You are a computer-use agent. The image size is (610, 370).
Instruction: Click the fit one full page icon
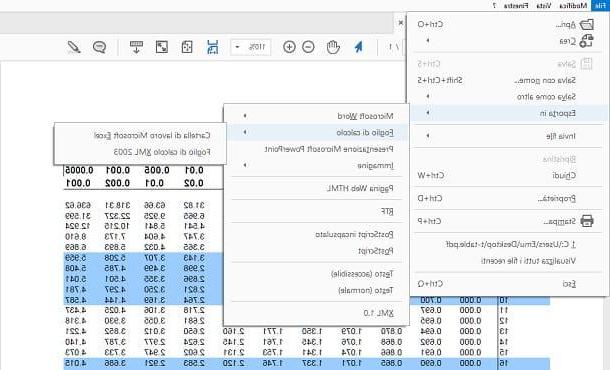coord(187,47)
